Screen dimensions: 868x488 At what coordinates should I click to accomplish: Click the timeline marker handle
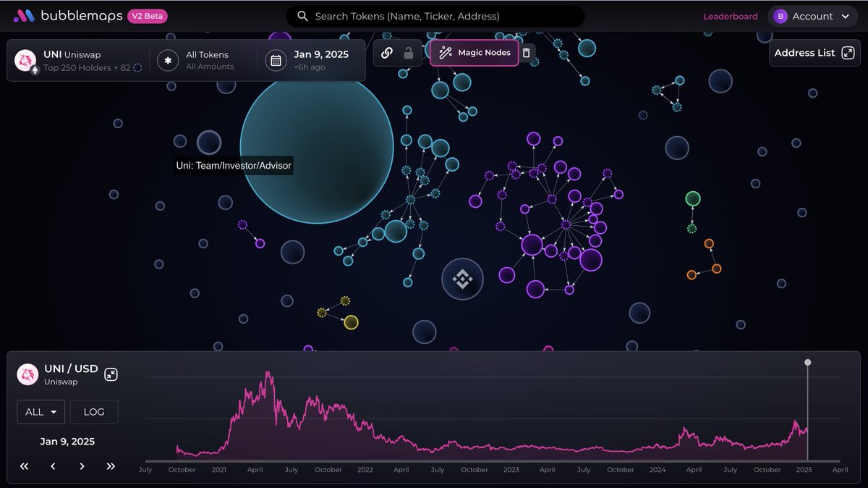point(808,362)
